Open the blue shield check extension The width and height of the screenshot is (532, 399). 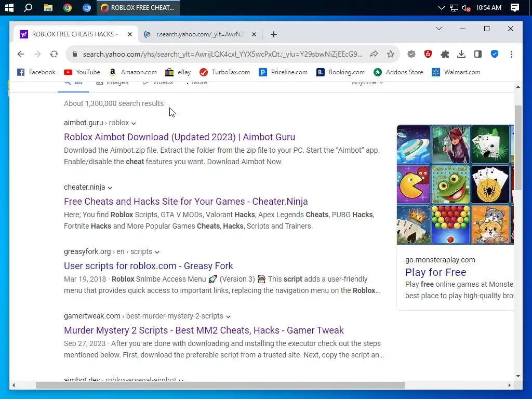click(495, 54)
